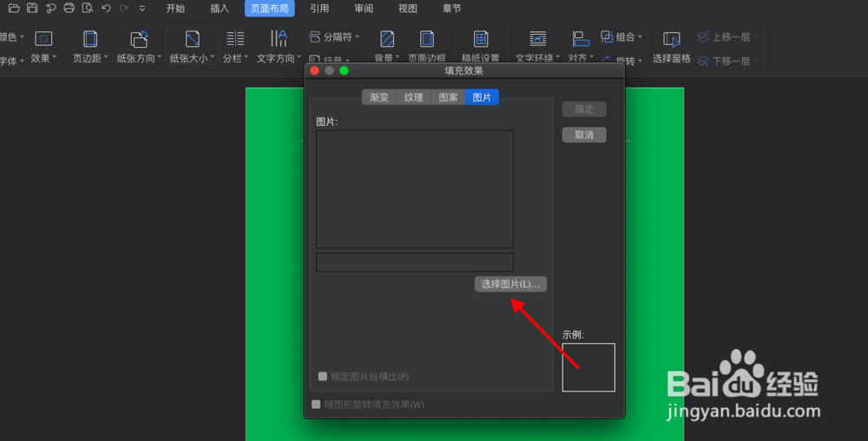
Task: Open the 开始 tab
Action: point(175,9)
